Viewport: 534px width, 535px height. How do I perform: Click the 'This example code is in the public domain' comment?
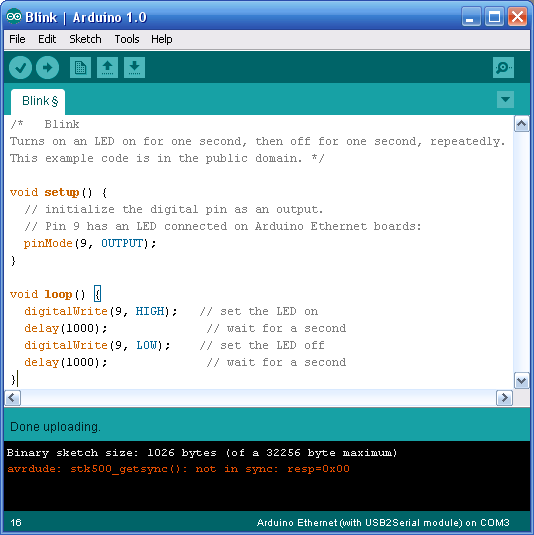point(167,159)
